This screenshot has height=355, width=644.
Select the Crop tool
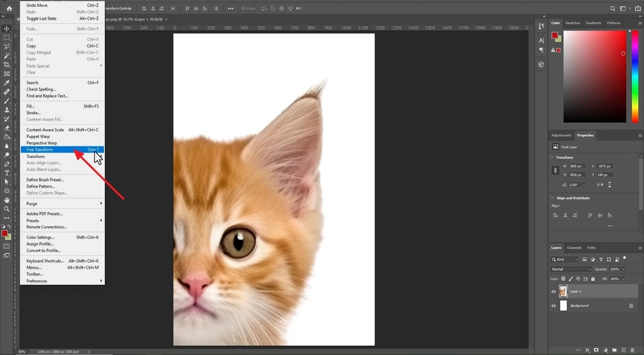click(7, 64)
